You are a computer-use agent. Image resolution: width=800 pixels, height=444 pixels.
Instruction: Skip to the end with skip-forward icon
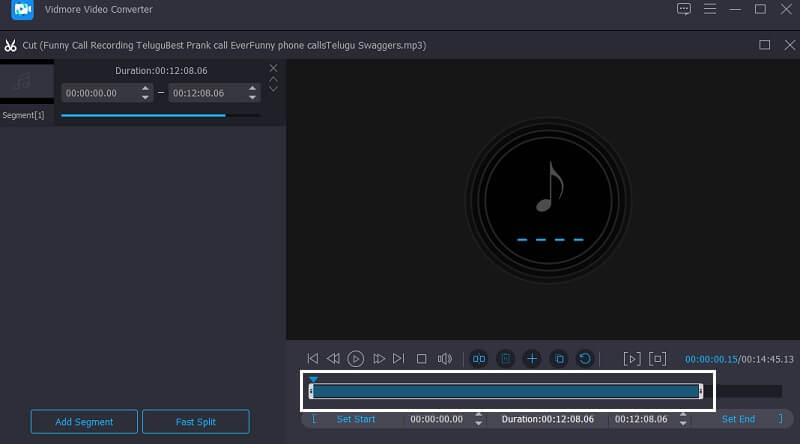coord(399,358)
